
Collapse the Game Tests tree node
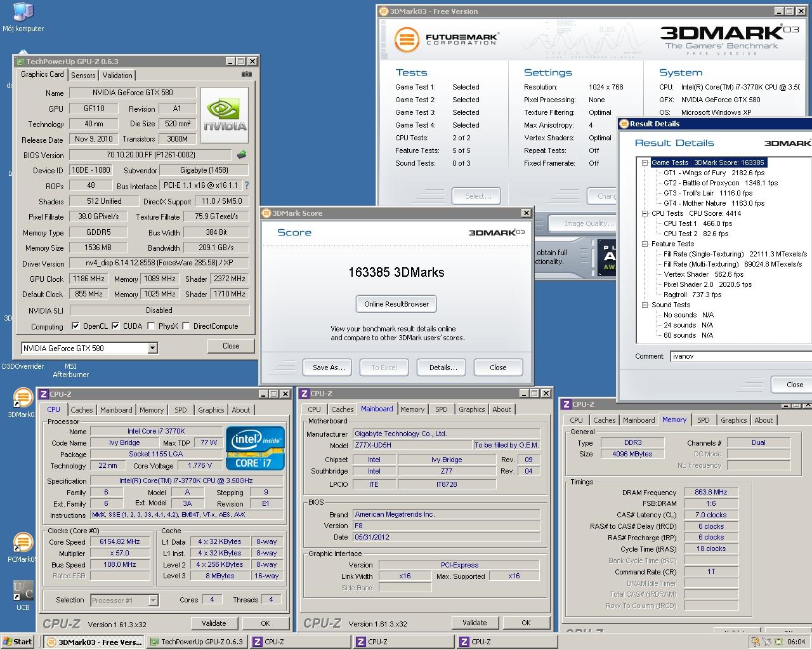click(645, 162)
